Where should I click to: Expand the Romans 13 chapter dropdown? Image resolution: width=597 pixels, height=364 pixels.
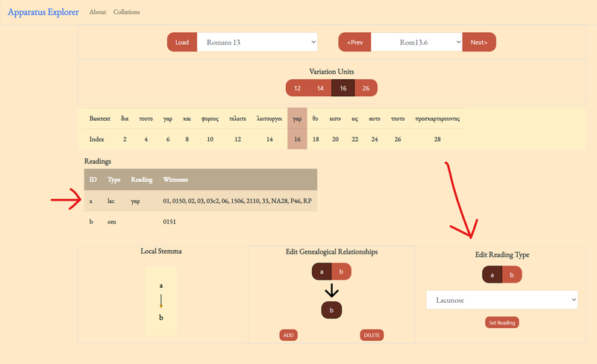pos(257,43)
